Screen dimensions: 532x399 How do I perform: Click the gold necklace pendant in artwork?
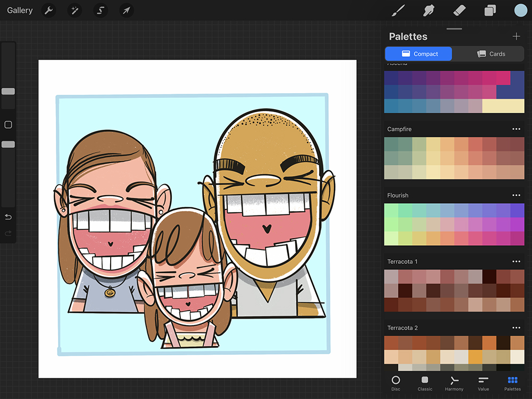pos(110,292)
